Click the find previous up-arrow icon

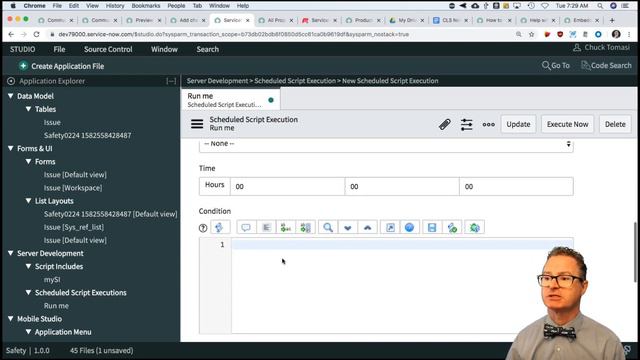(367, 227)
